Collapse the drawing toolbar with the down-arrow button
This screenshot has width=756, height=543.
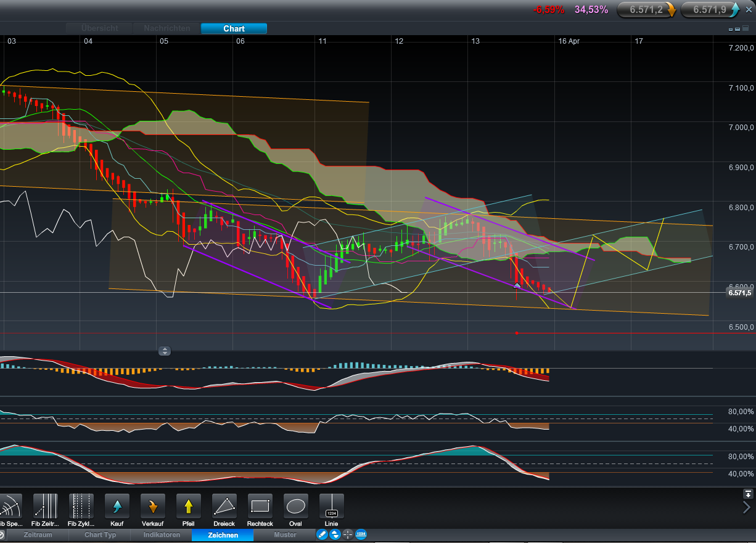tap(748, 494)
